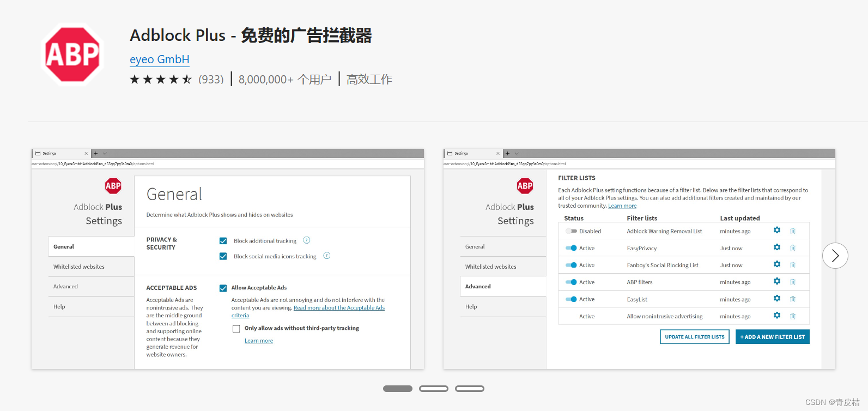
Task: Click the Filter lists column header
Action: (642, 218)
